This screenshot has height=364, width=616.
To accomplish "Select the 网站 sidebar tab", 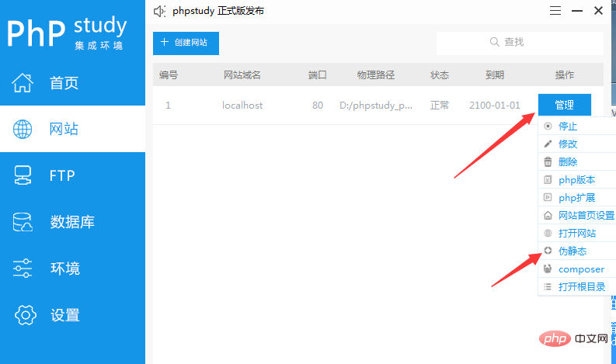I will point(73,129).
